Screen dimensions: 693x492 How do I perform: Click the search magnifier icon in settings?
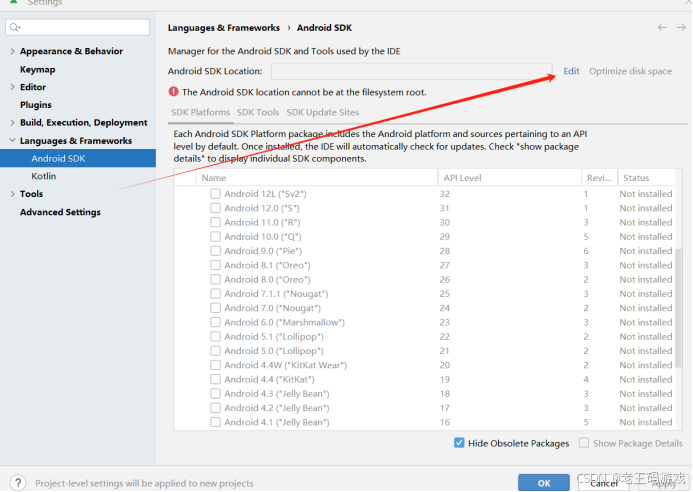[14, 27]
